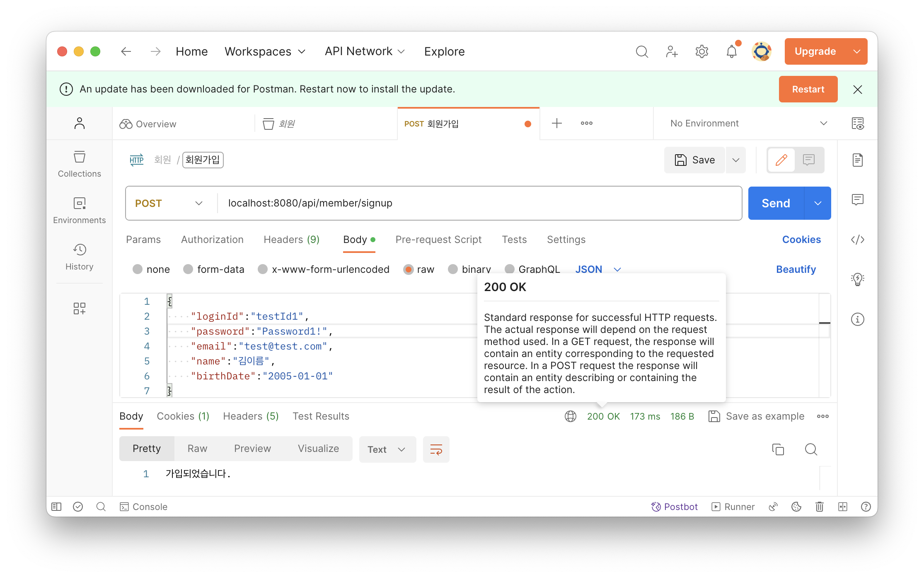The height and width of the screenshot is (578, 924).
Task: Open Postbot assistant
Action: (675, 507)
